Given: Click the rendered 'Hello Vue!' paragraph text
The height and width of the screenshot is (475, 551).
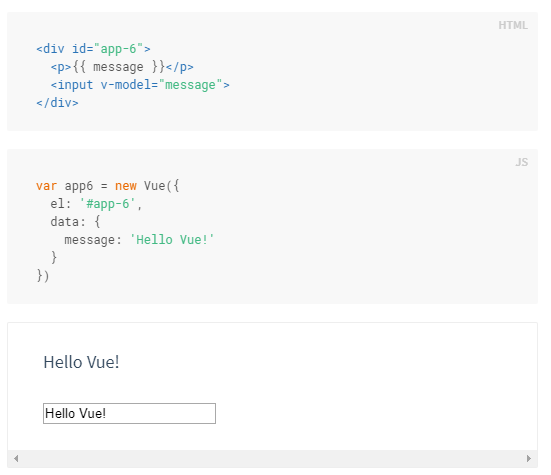Looking at the screenshot, I should tap(81, 362).
